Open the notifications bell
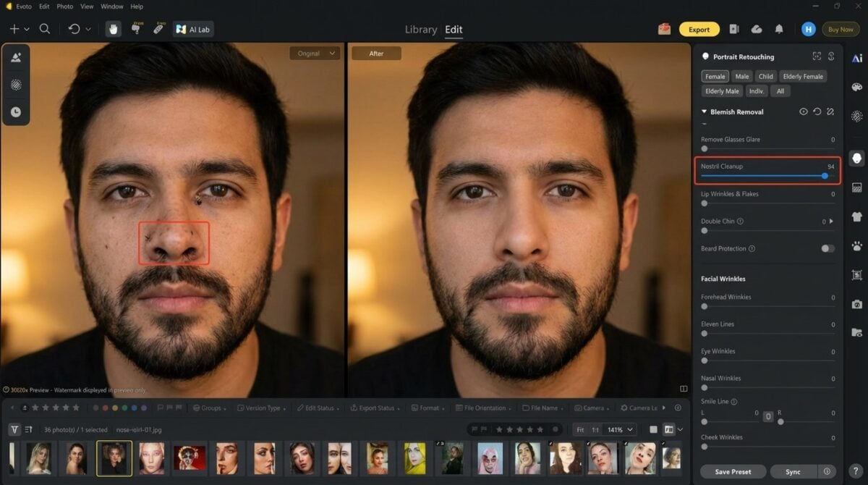Viewport: 868px width, 485px height. coord(779,30)
